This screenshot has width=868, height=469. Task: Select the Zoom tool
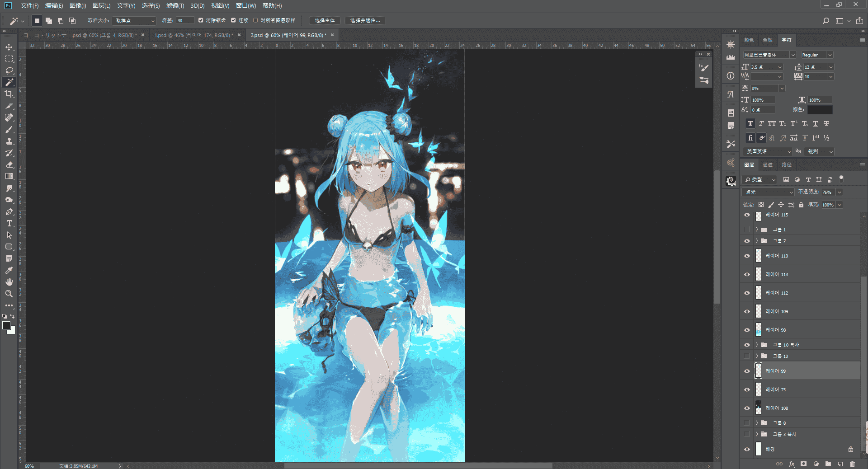point(9,294)
